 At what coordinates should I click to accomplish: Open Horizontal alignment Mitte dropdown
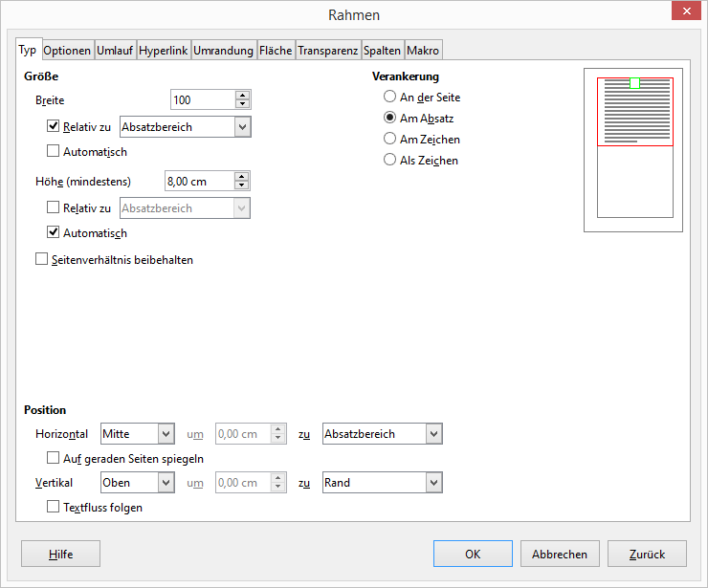pyautogui.click(x=138, y=434)
